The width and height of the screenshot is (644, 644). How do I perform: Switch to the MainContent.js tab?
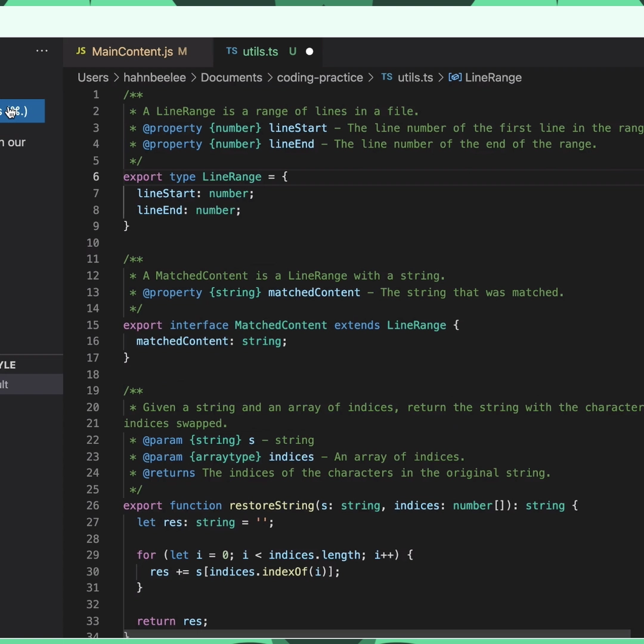pos(138,52)
